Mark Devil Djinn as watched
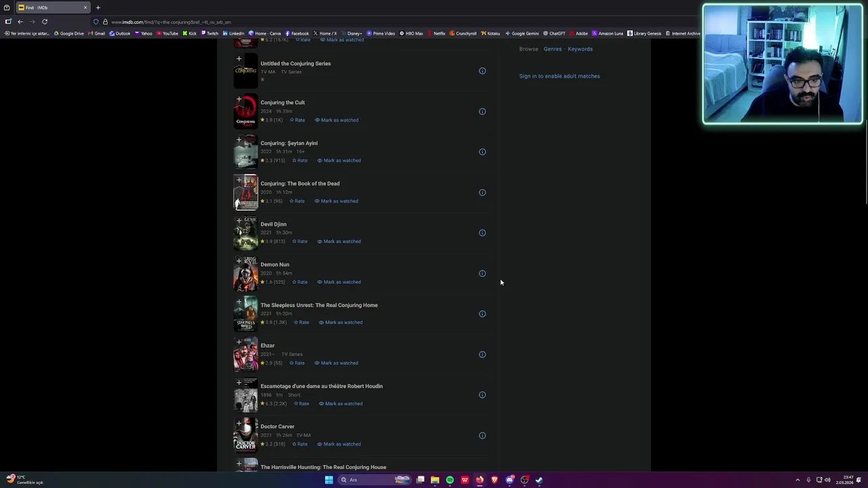The width and height of the screenshot is (868, 488). point(339,241)
